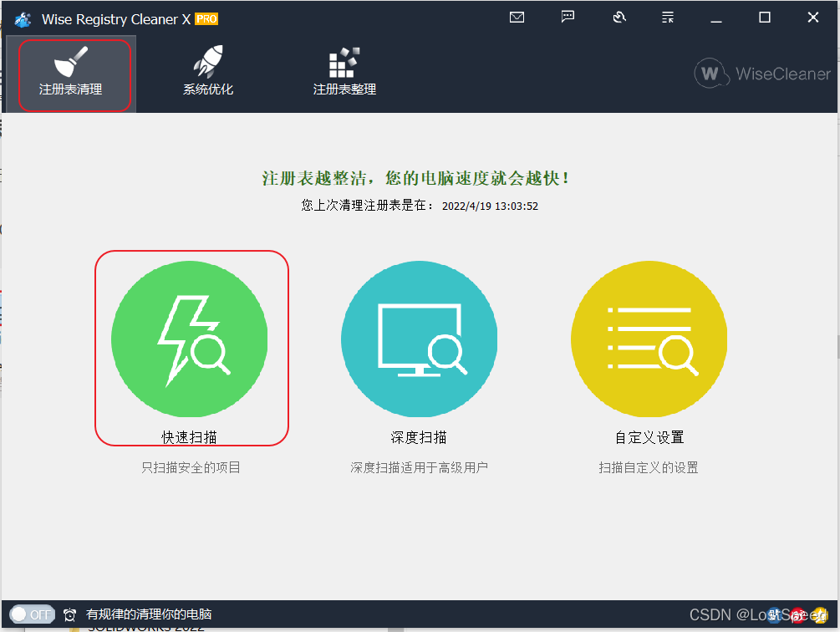Image resolution: width=840 pixels, height=632 pixels.
Task: Open the main menu list icon
Action: tap(667, 16)
